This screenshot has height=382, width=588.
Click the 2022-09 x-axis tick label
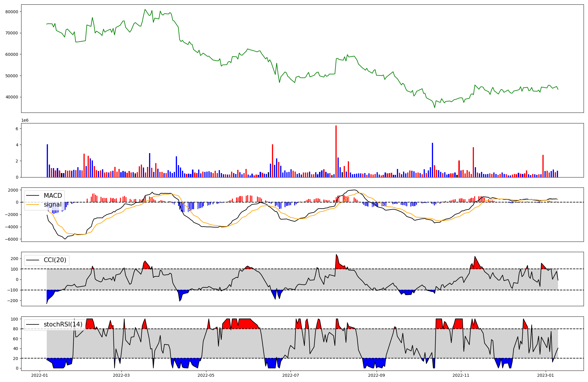pos(377,375)
